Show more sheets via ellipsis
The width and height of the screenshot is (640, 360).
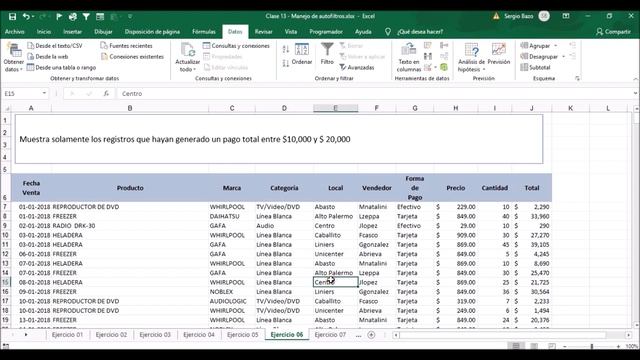pos(358,335)
